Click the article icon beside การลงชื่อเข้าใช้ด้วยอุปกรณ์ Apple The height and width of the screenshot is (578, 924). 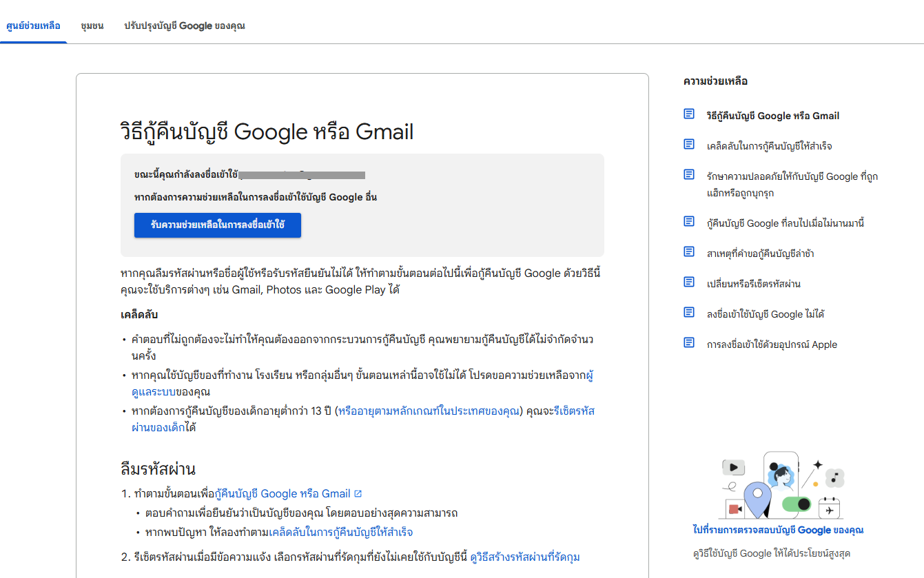pyautogui.click(x=689, y=343)
